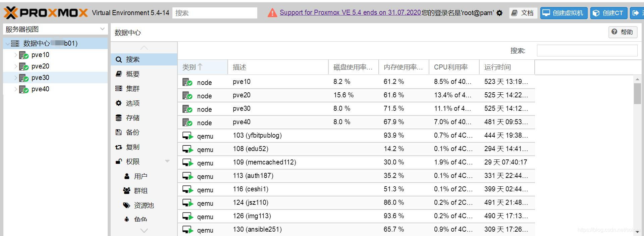Open the 权限 permissions section
This screenshot has height=236, width=644.
[x=144, y=161]
